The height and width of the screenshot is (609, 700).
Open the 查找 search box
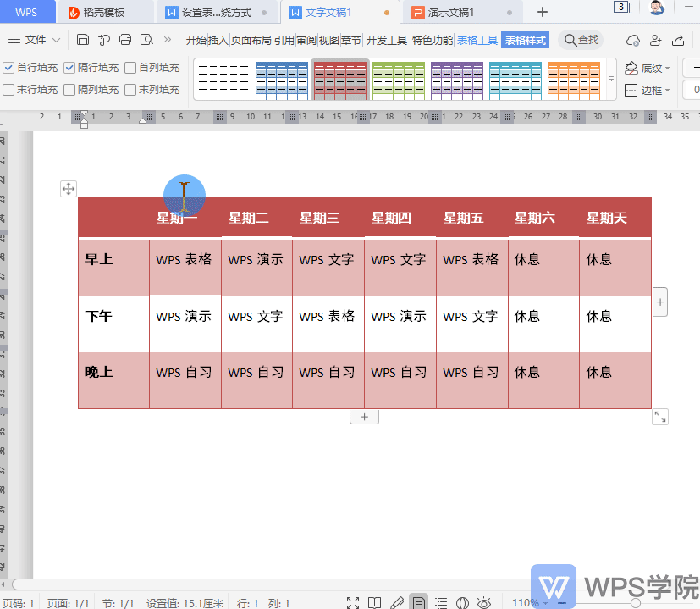581,40
